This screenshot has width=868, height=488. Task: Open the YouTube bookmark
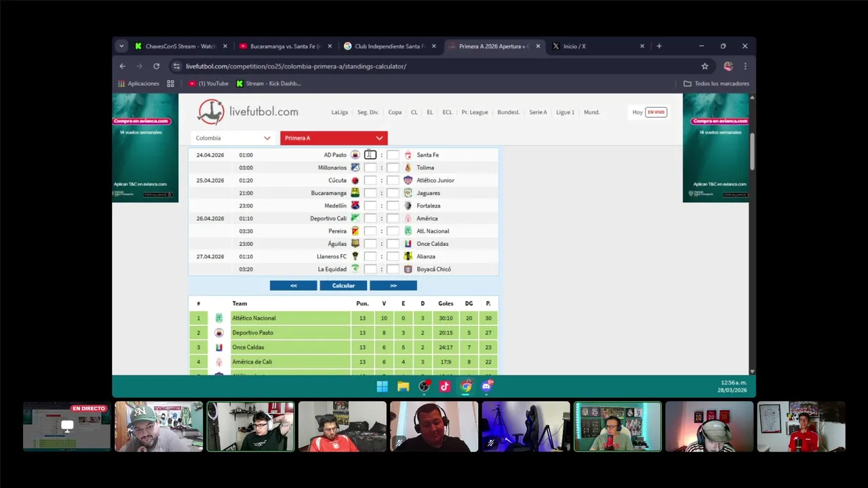pyautogui.click(x=209, y=84)
